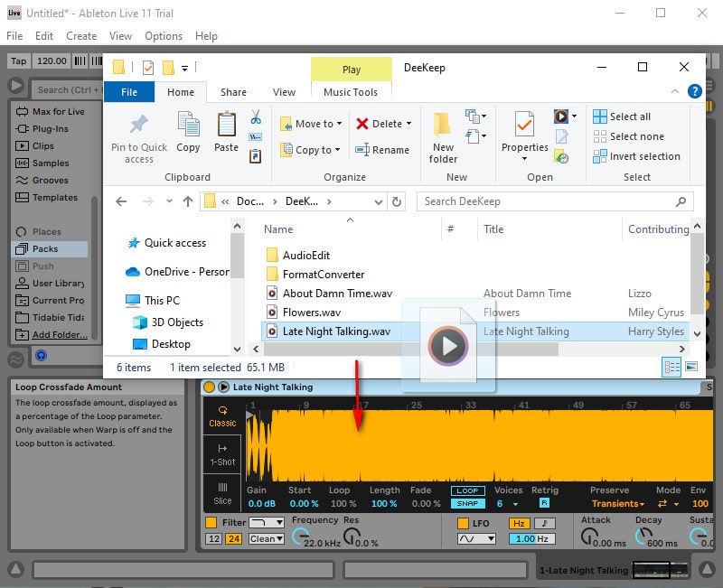Toggle the Simpler SNAP button

click(467, 504)
